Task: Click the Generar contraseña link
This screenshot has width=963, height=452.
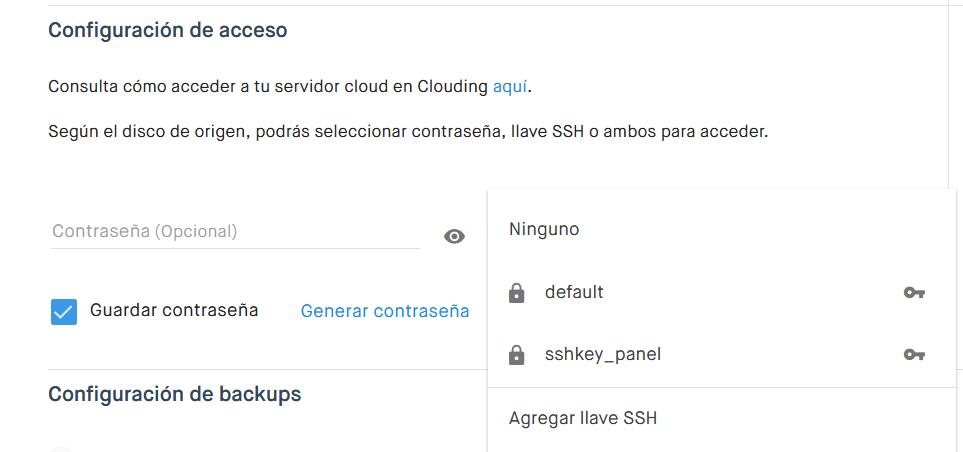Action: [x=385, y=312]
